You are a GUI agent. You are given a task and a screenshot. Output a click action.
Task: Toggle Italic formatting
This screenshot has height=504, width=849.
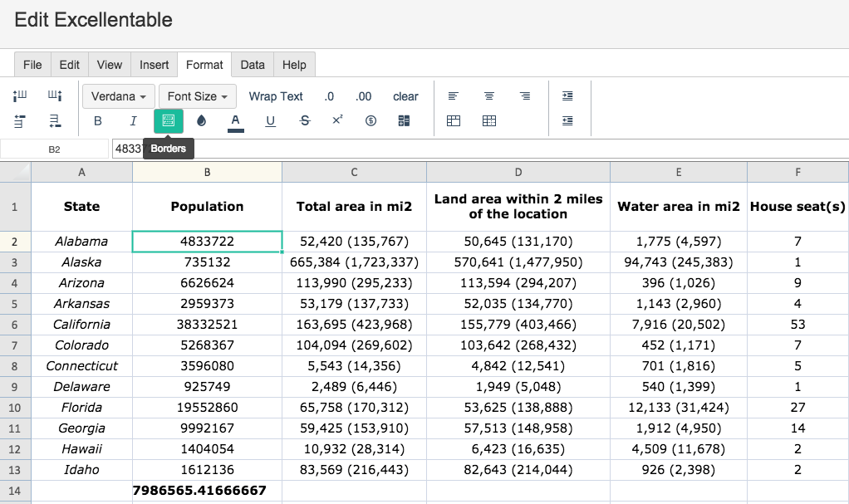(x=133, y=121)
